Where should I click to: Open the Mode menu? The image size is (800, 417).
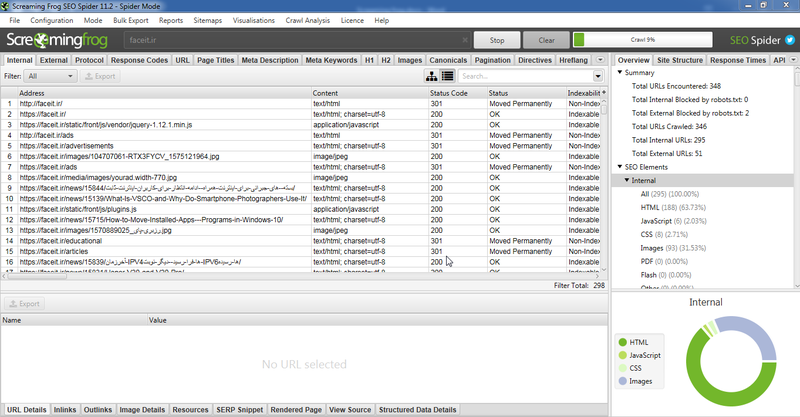pyautogui.click(x=93, y=20)
